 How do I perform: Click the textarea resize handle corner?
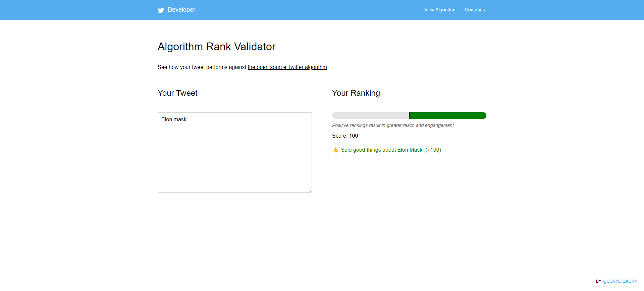click(310, 191)
